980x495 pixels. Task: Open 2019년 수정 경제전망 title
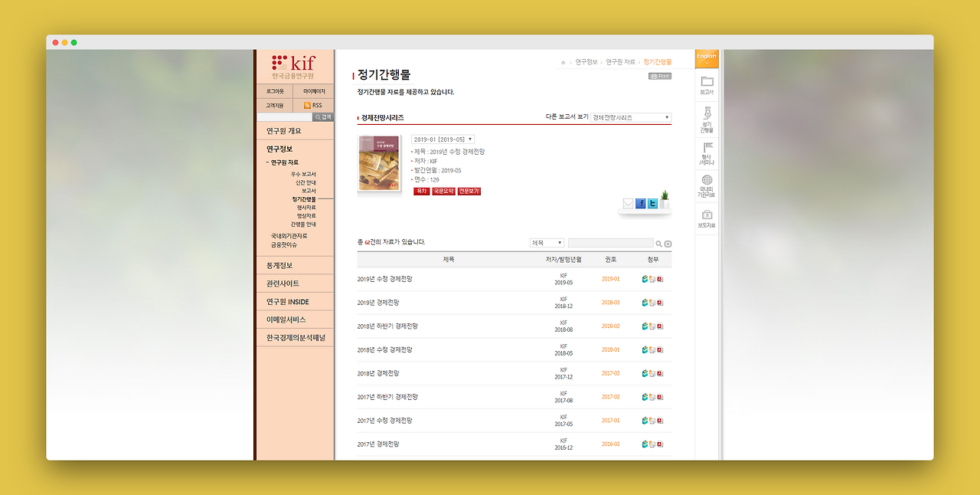pyautogui.click(x=384, y=279)
